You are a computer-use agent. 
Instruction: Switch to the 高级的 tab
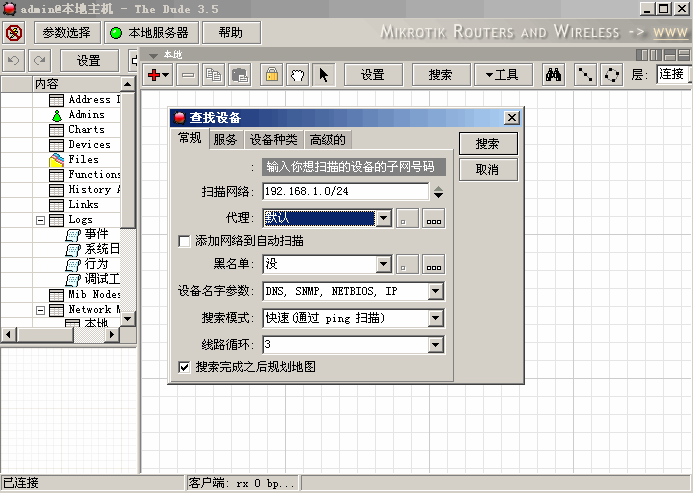(x=327, y=140)
